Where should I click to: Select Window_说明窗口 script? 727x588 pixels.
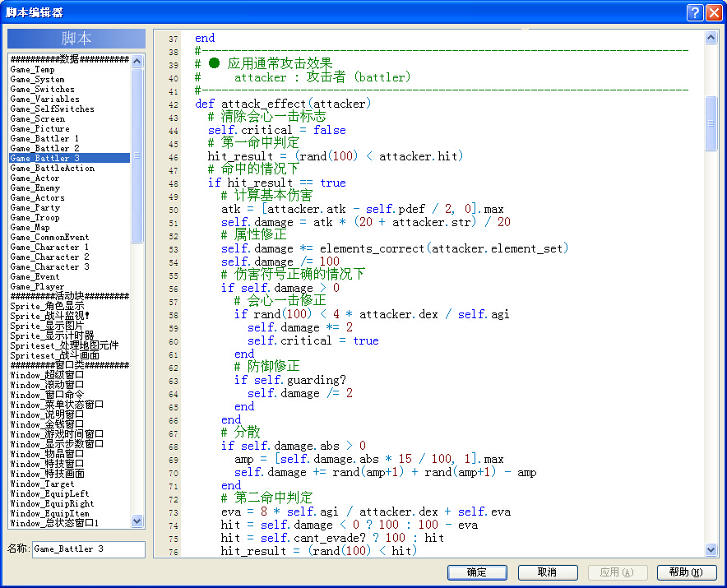pyautogui.click(x=70, y=414)
